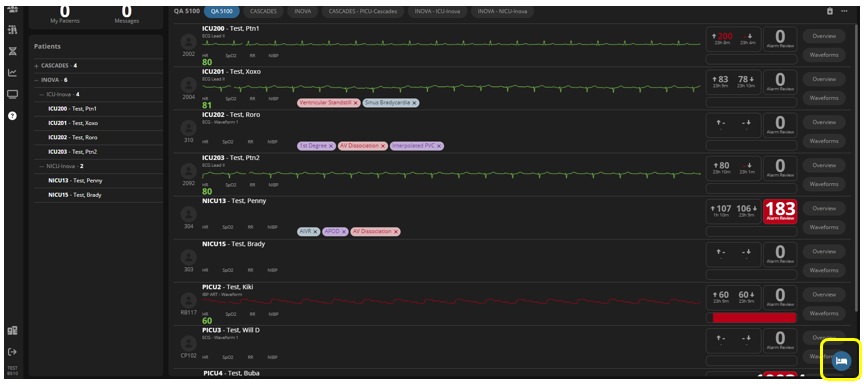Collapse the ICU-Inova subgroup
Screen dimensions: 864x387
(42, 94)
